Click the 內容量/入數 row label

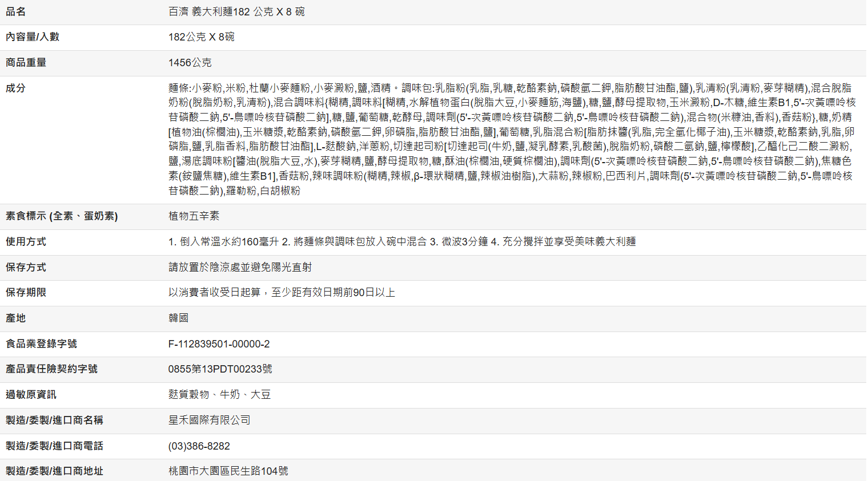pos(33,37)
